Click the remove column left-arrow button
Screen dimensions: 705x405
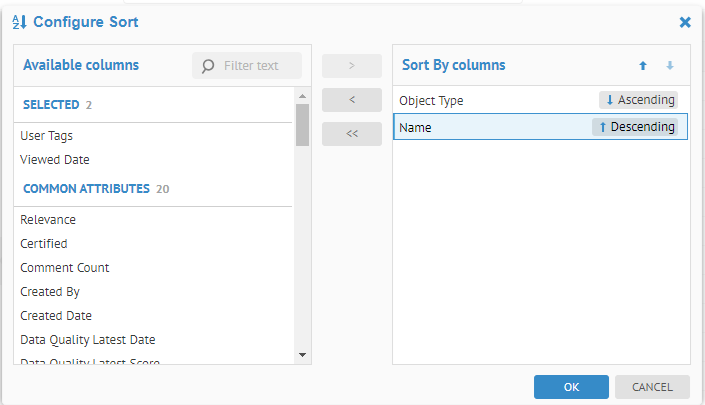coord(352,100)
